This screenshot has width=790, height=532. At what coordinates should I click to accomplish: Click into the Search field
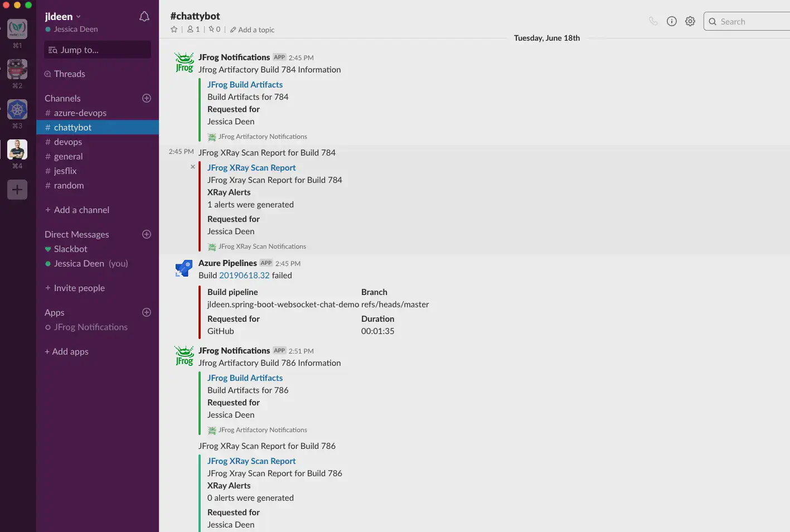point(747,21)
